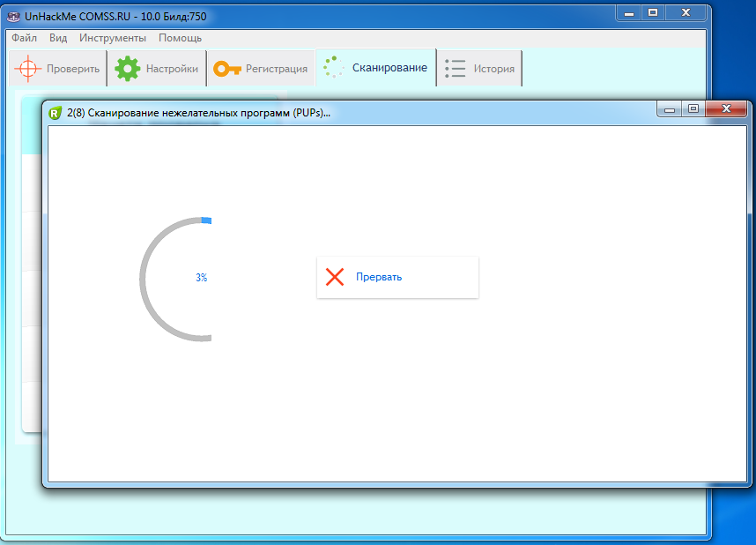Click the green gear Settings icon
This screenshot has width=756, height=545.
pyautogui.click(x=127, y=69)
